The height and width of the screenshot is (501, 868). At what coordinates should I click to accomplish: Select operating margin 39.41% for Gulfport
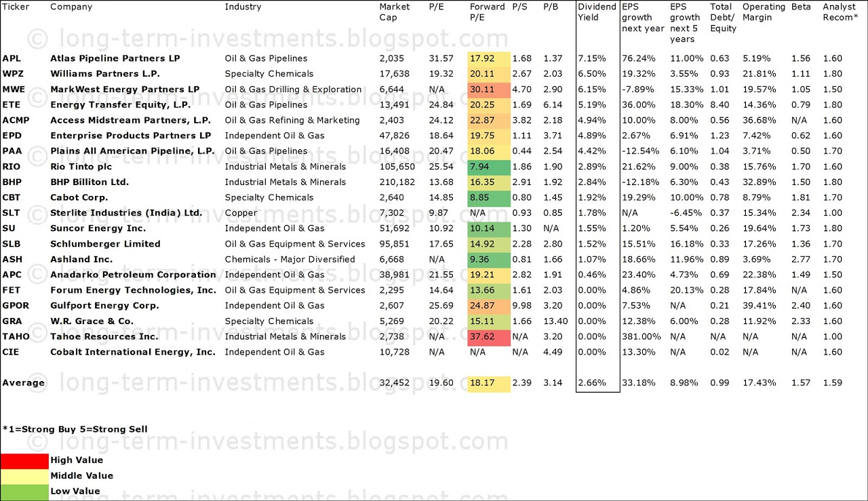coord(759,306)
